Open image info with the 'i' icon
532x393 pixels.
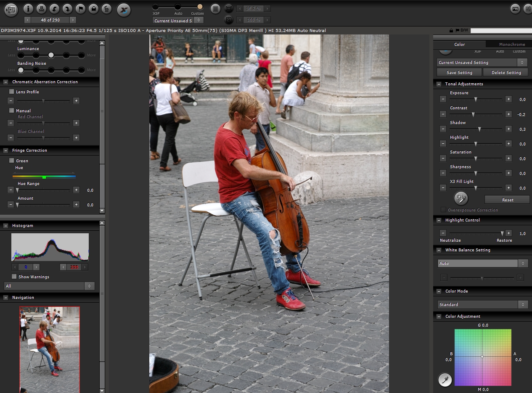[28, 8]
